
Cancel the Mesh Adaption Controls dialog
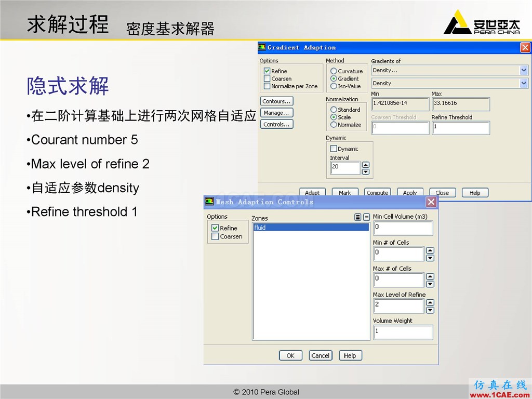pyautogui.click(x=320, y=355)
